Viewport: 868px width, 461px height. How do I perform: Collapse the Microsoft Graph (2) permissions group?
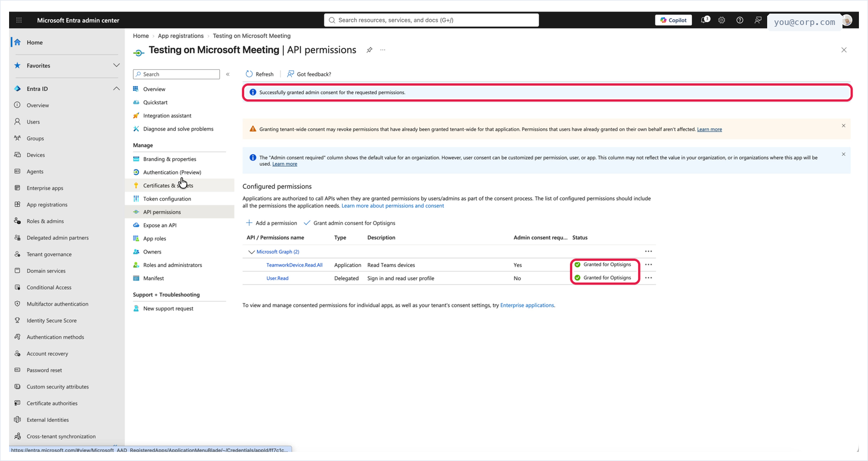tap(252, 252)
